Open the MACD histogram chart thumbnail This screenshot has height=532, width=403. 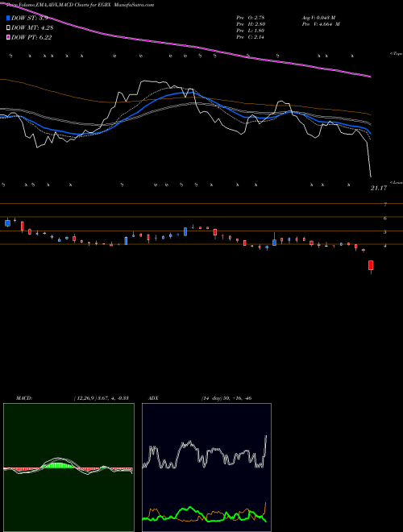(69, 468)
